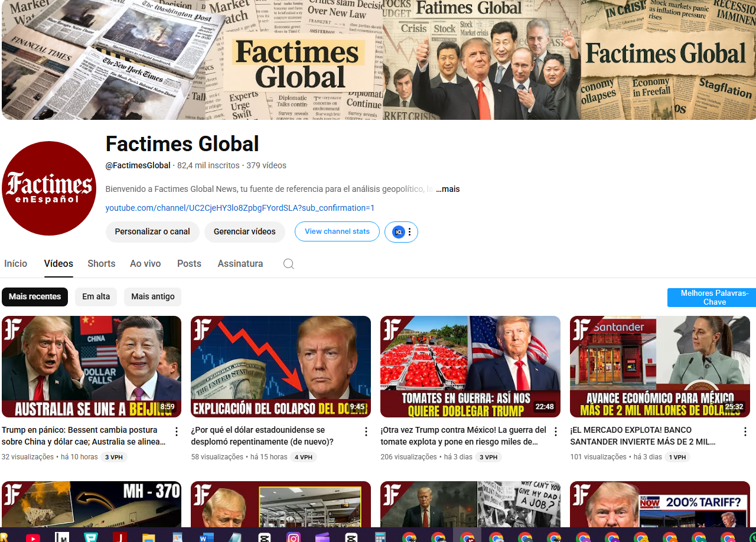Click há 15 horas timestamp
The image size is (756, 542).
(269, 457)
